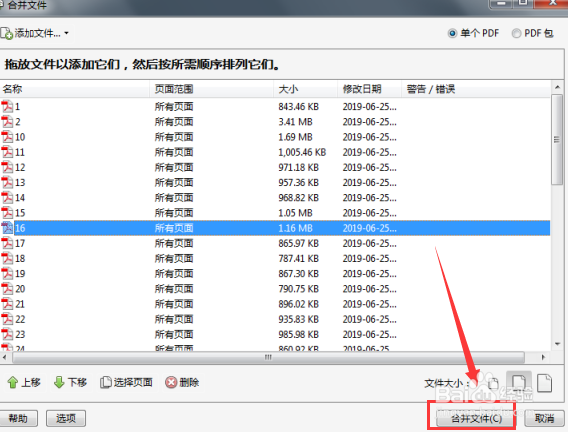Click the Choose Pages (选择页面) button
Image resolution: width=568 pixels, height=432 pixels.
coord(126,382)
